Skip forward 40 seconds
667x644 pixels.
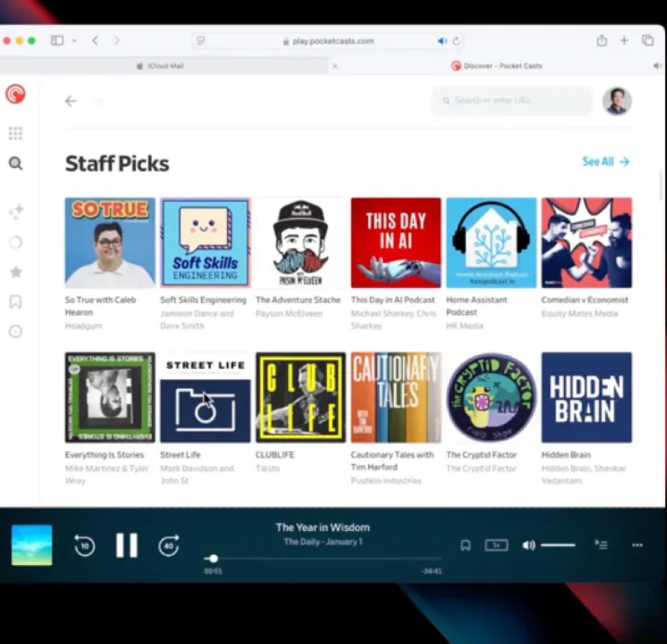(169, 546)
